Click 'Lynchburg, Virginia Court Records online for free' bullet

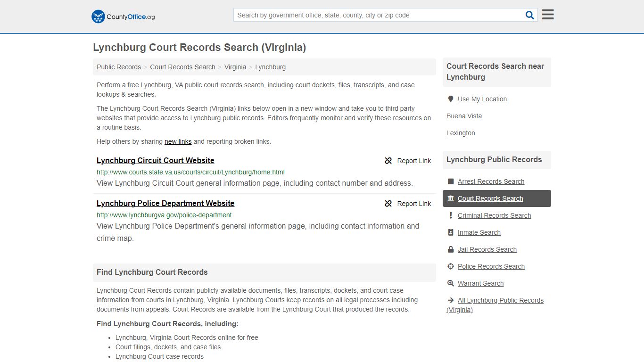pyautogui.click(x=187, y=337)
